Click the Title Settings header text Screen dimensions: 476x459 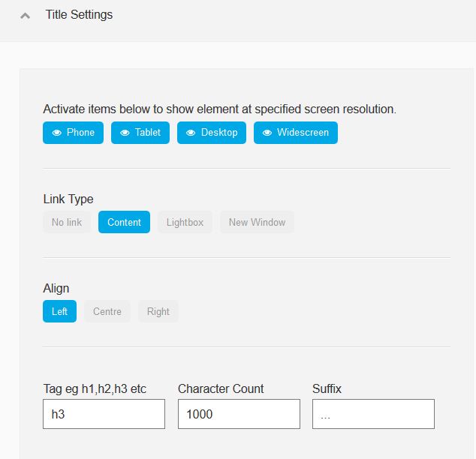tap(79, 14)
